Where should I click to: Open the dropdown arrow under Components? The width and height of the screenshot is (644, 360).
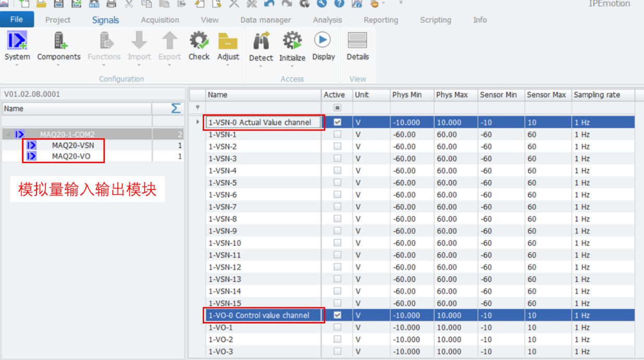58,65
